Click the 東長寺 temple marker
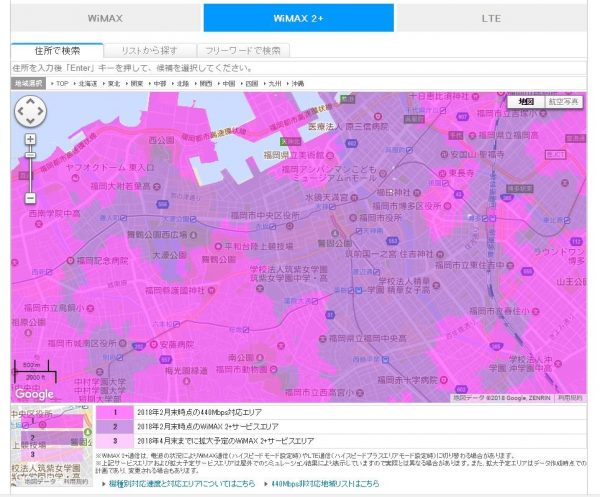The image size is (600, 497). point(443,173)
